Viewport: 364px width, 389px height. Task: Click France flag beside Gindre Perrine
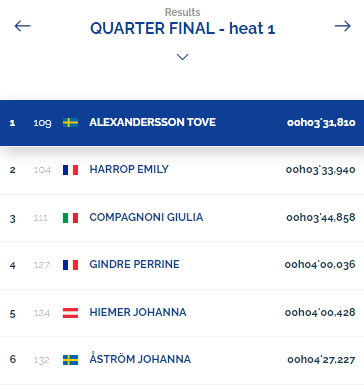[70, 265]
